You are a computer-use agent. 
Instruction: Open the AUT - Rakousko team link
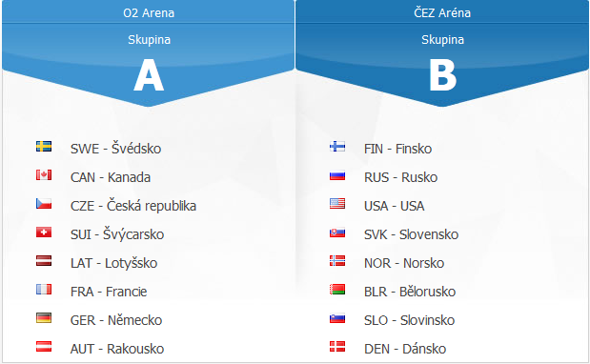[x=117, y=349]
